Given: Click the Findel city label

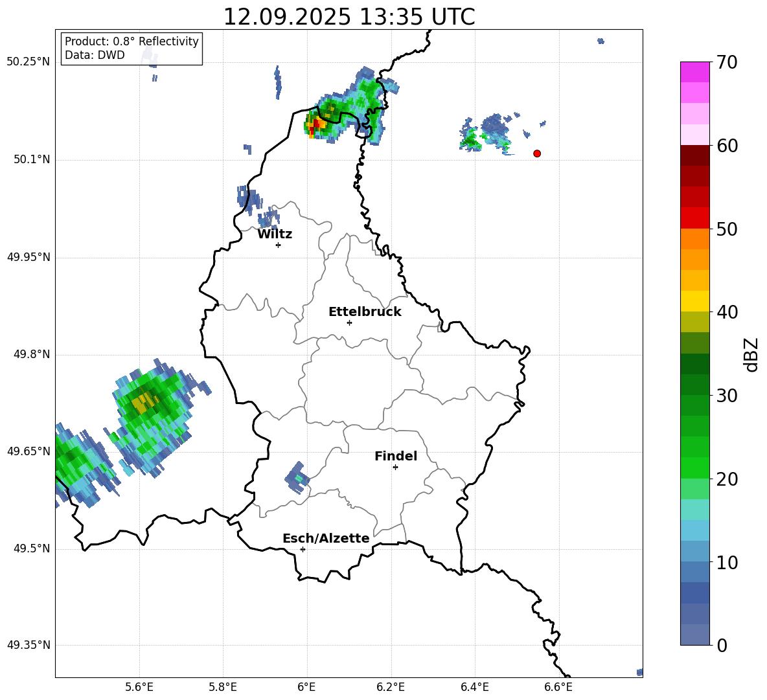Looking at the screenshot, I should (396, 456).
